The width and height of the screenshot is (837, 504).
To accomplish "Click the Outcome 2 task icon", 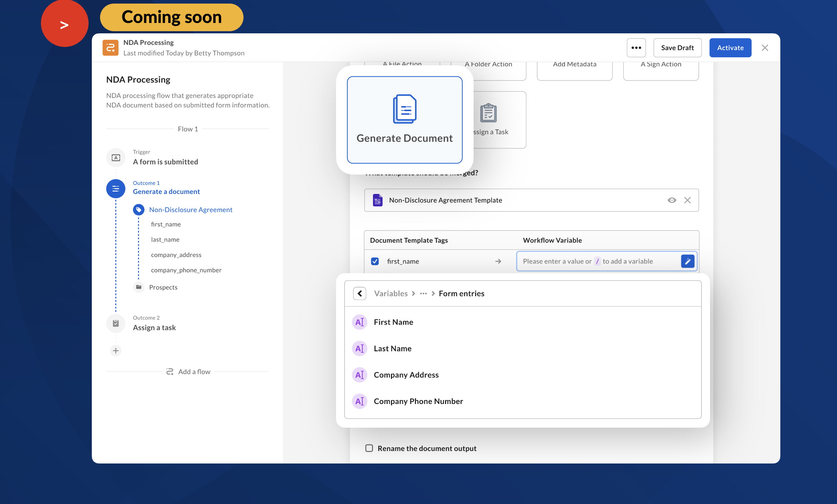I will pos(115,323).
